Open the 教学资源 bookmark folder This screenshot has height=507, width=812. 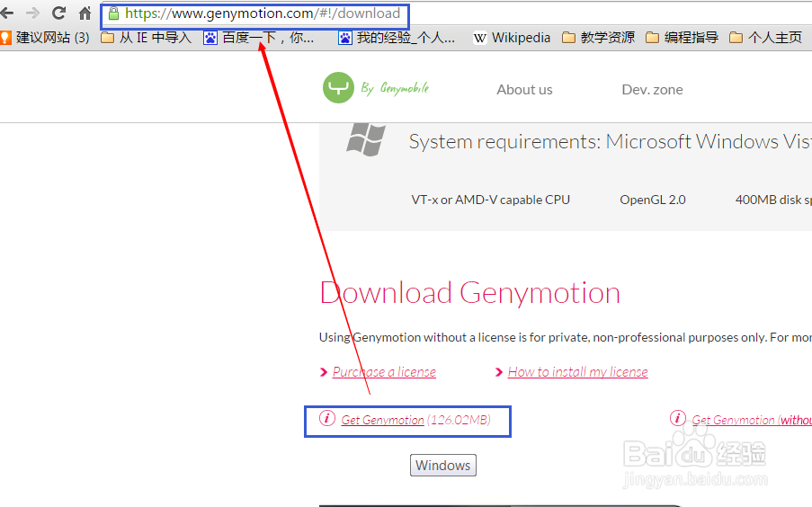pos(598,38)
